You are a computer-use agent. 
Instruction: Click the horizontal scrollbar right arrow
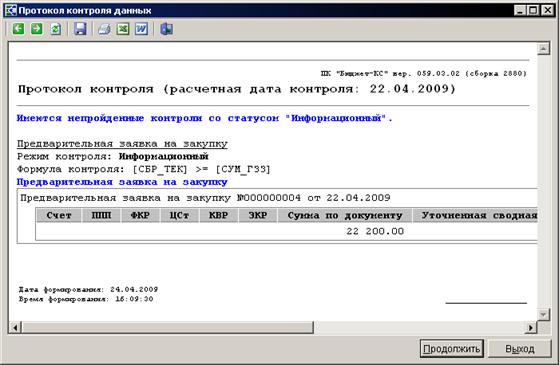pyautogui.click(x=531, y=327)
